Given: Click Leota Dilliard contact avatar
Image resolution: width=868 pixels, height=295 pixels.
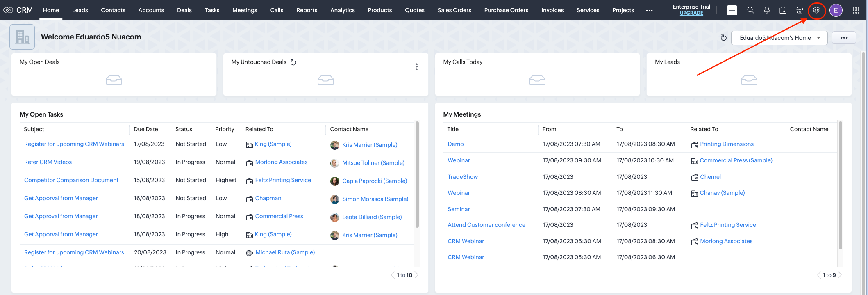Looking at the screenshot, I should 335,217.
